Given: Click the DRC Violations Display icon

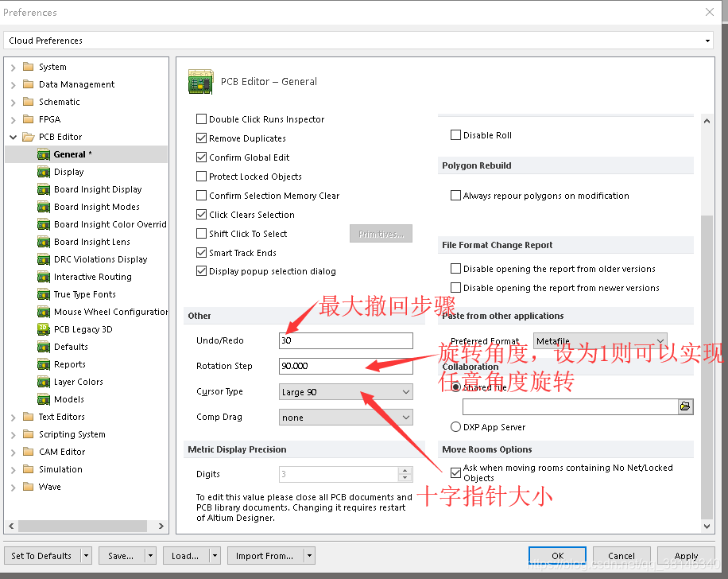Looking at the screenshot, I should 44,259.
